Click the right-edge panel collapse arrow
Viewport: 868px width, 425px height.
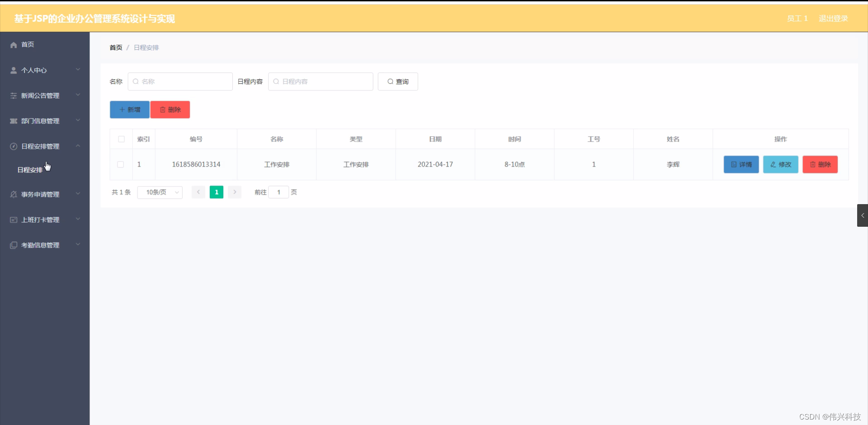tap(863, 215)
